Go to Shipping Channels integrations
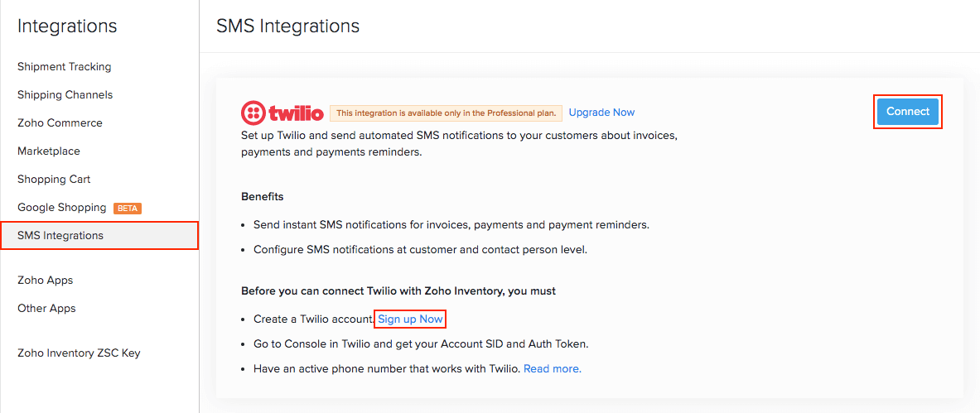The width and height of the screenshot is (980, 413). (65, 95)
